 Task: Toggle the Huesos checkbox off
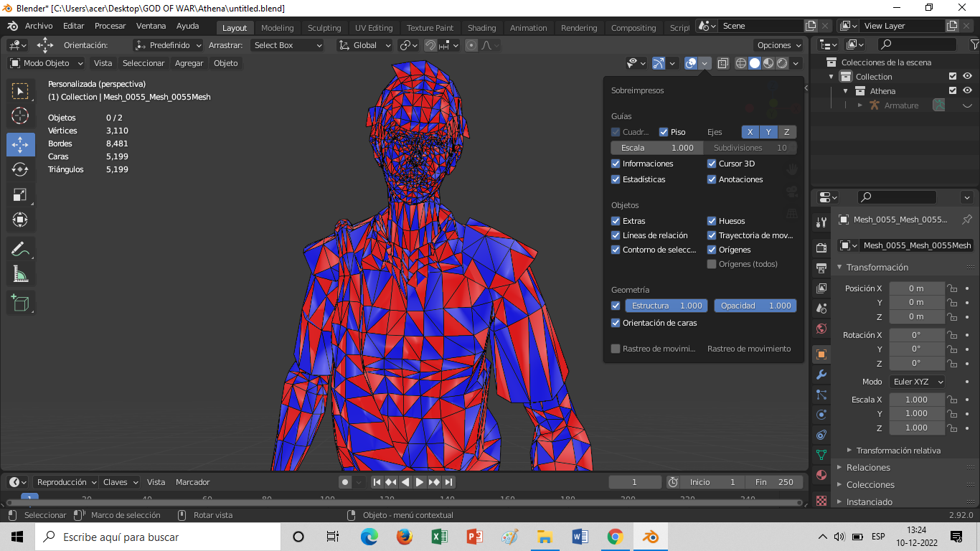712,221
